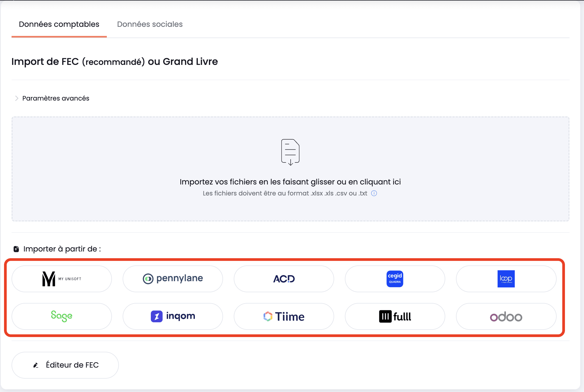Image resolution: width=584 pixels, height=392 pixels.
Task: Import from Pennylane
Action: coord(173,279)
